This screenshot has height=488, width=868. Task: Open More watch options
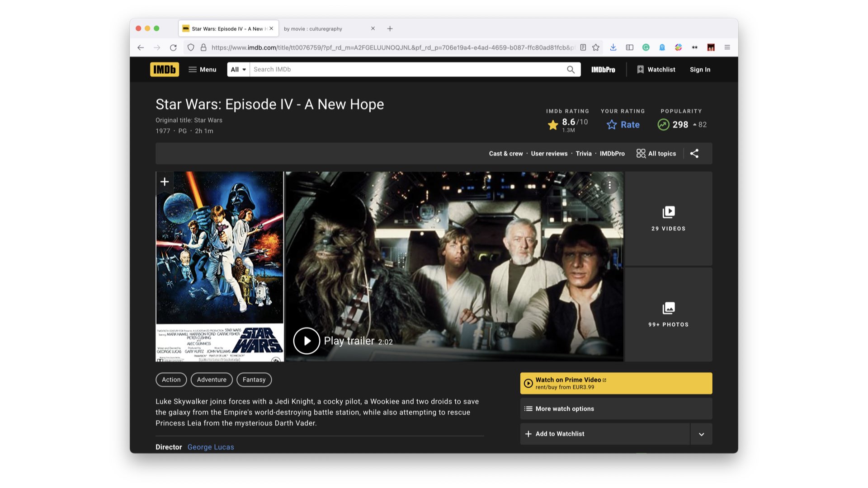[616, 409]
